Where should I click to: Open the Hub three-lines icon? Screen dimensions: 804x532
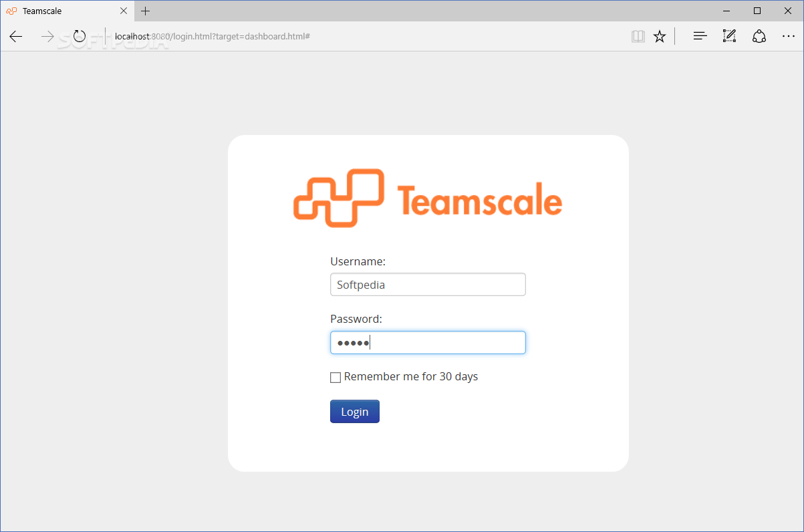coord(700,36)
